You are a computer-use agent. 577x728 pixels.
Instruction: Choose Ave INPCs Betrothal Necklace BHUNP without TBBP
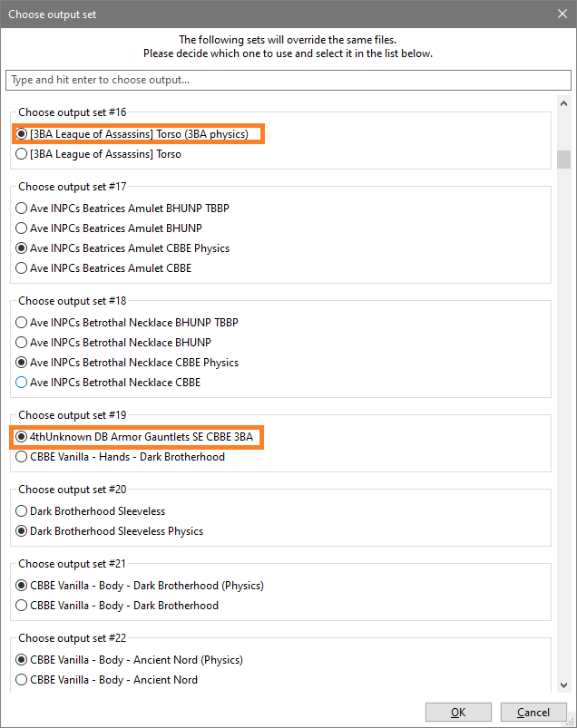click(113, 343)
